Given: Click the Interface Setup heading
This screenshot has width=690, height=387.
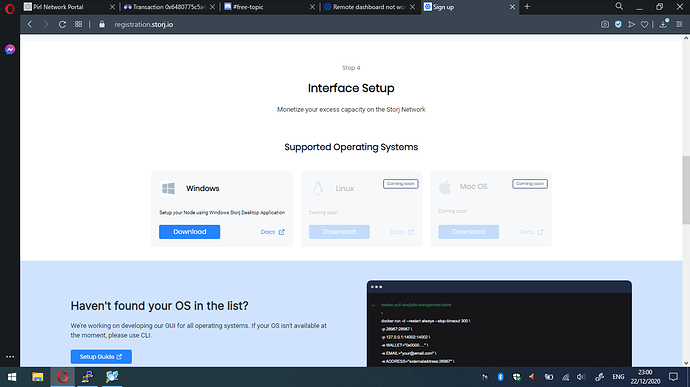Looking at the screenshot, I should [x=351, y=88].
